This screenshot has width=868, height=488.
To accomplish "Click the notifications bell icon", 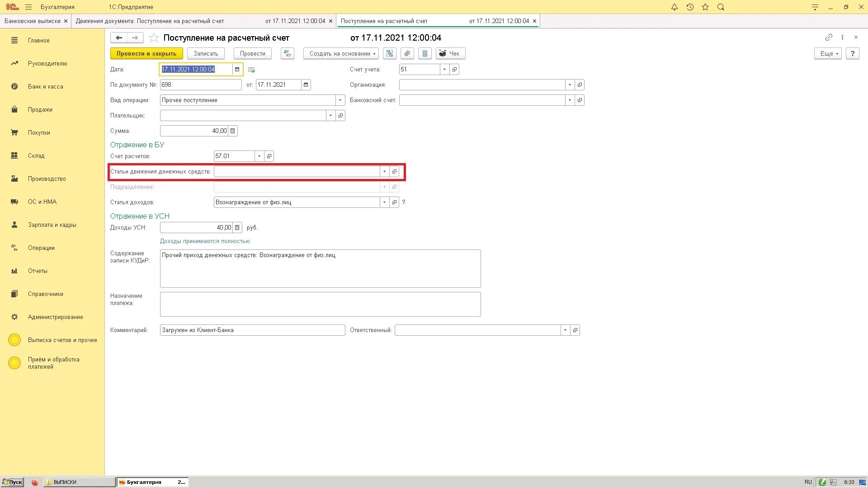I will (674, 7).
